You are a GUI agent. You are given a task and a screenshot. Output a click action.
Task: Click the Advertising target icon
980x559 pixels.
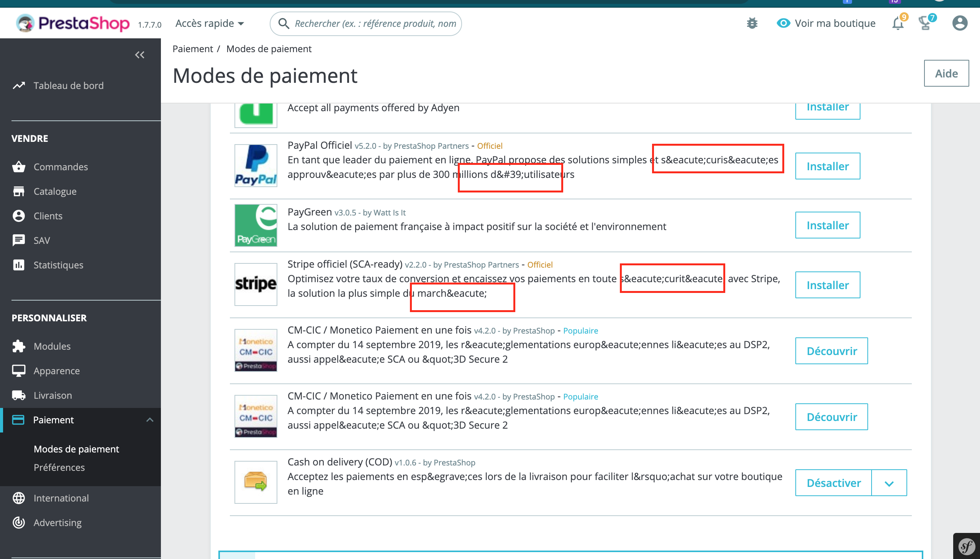(19, 523)
